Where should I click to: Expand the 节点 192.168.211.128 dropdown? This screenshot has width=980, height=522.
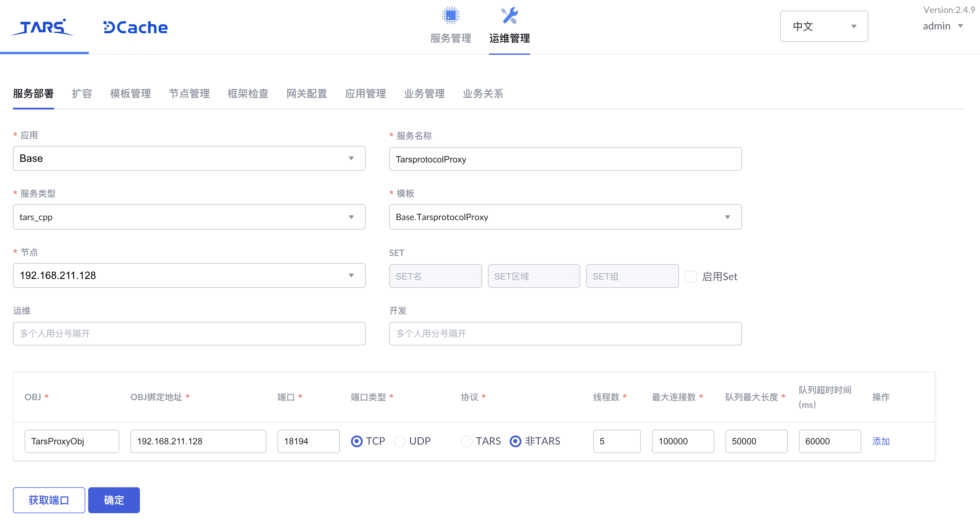pos(189,275)
